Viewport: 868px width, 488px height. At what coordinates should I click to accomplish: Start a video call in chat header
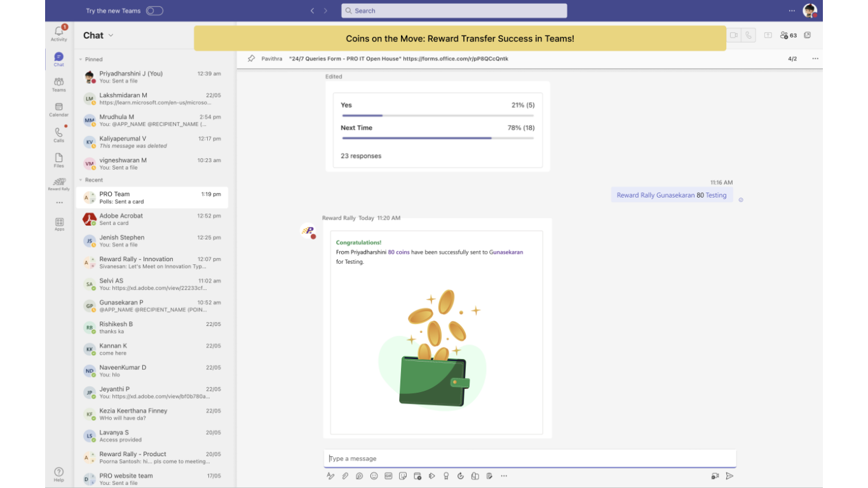tap(733, 36)
